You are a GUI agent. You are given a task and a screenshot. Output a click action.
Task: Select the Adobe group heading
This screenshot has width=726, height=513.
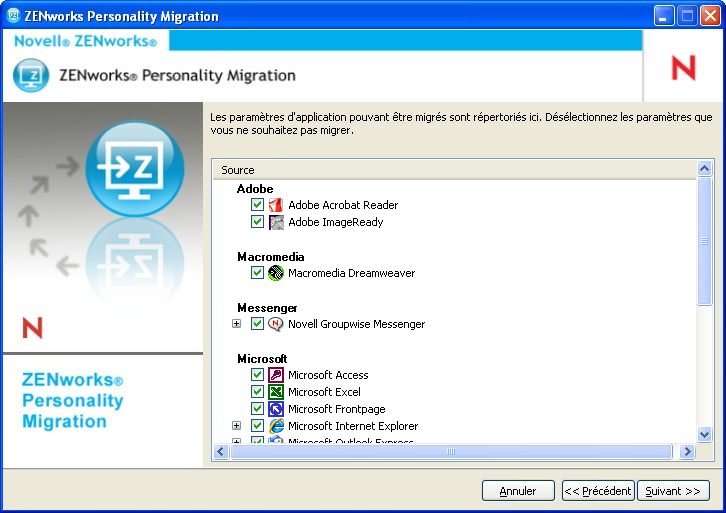[x=255, y=189]
